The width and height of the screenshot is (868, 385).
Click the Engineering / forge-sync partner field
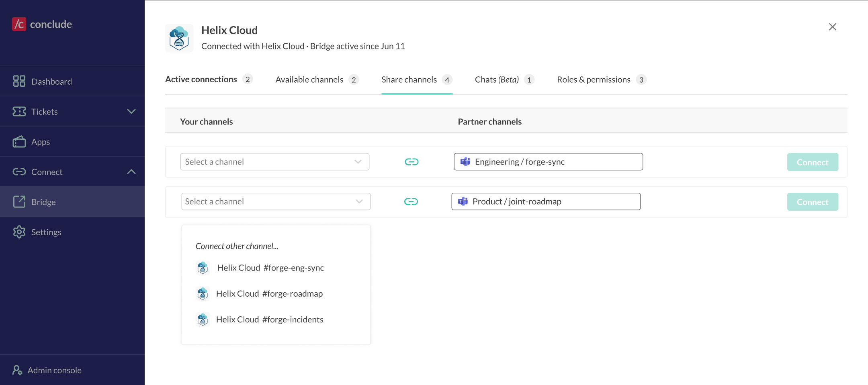click(x=549, y=162)
